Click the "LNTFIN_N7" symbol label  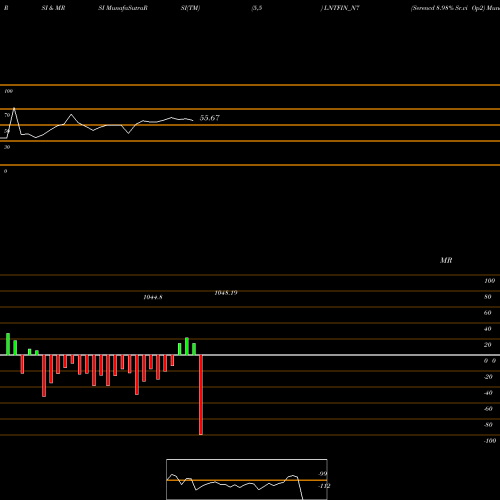click(341, 8)
